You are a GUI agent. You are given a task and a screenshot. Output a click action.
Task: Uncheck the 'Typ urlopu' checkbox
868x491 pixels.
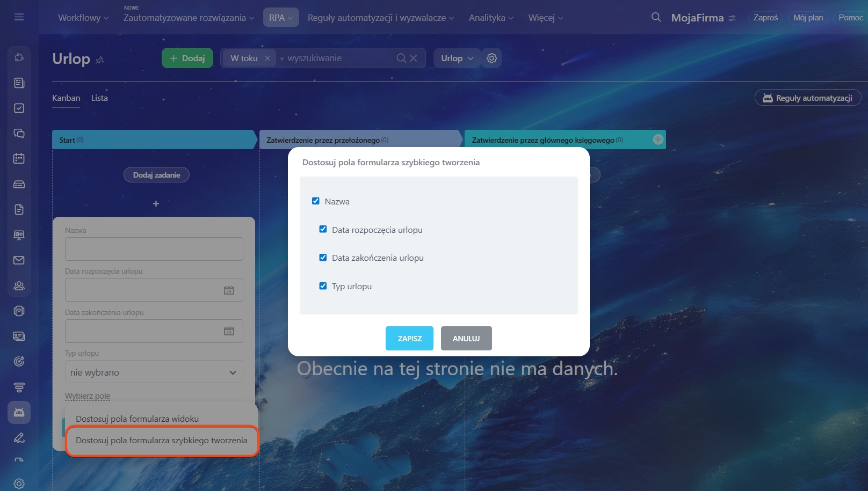[323, 286]
